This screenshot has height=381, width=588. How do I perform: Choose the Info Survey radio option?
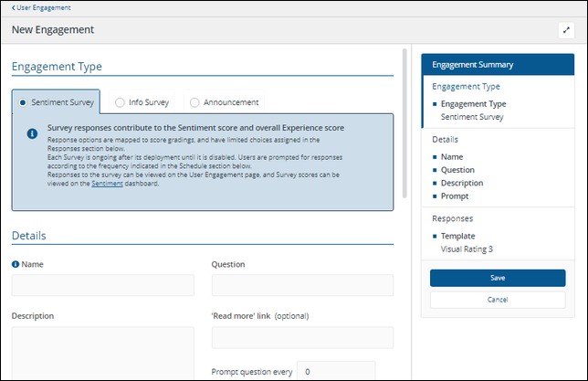pos(120,102)
